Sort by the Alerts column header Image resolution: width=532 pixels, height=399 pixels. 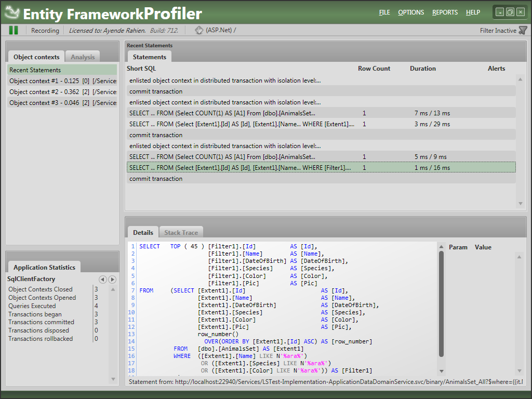496,68
